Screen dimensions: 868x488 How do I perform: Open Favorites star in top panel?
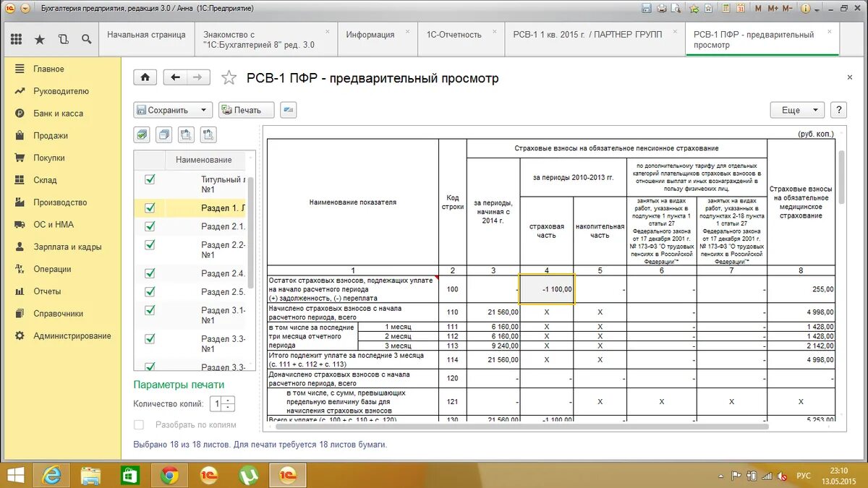tap(40, 39)
